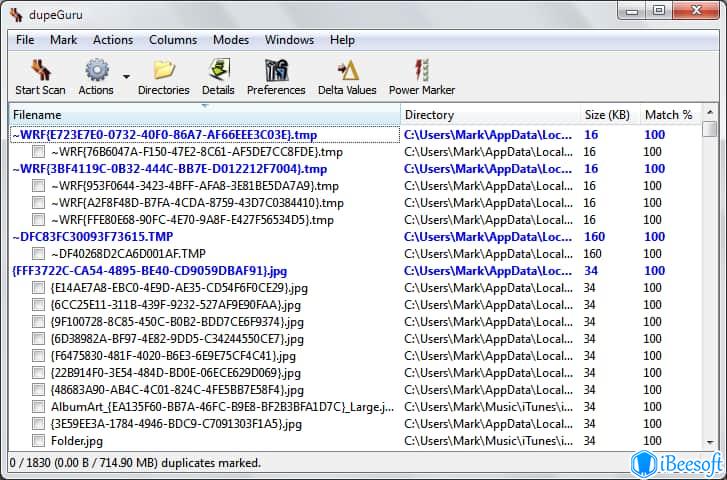Screen dimensions: 727x480
Task: Mark checkbox for ~WRF{76B6047A-F150...}.tmp
Action: pyautogui.click(x=38, y=152)
